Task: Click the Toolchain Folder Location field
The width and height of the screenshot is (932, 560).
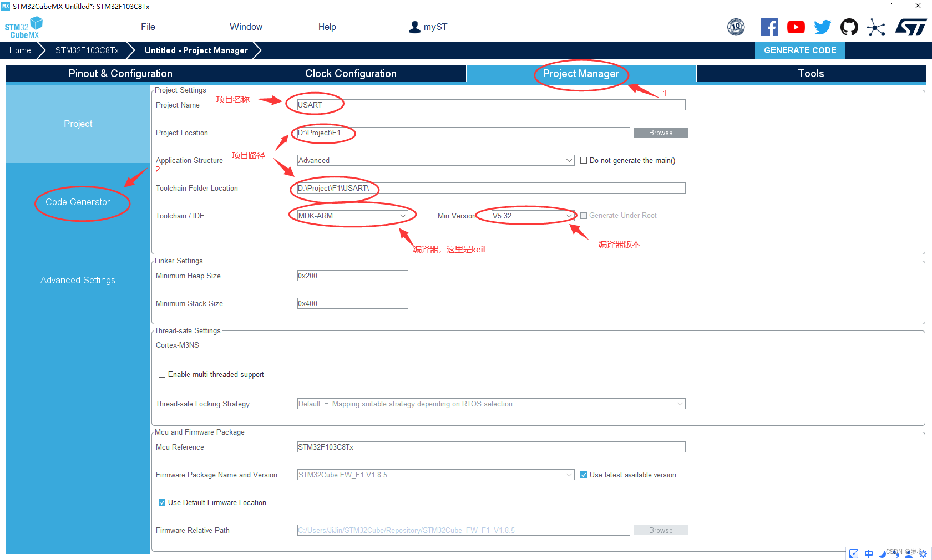Action: (x=491, y=188)
